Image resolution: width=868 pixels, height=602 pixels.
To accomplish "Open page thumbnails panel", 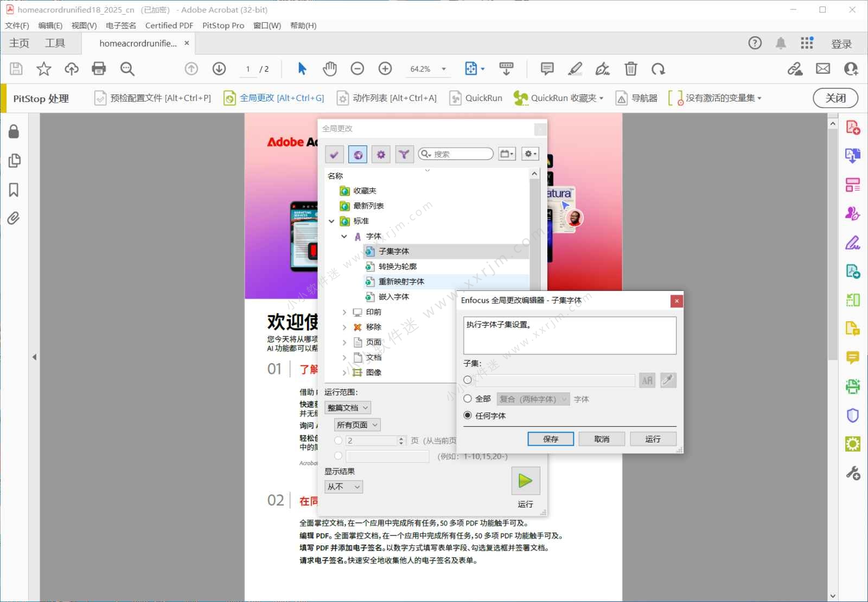I will pos(14,161).
